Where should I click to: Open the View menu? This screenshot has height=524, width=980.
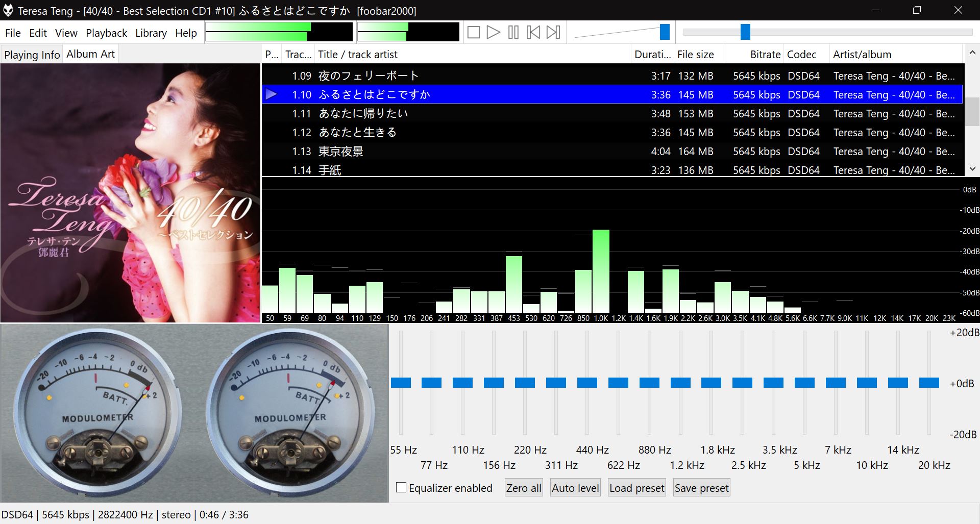pyautogui.click(x=66, y=33)
